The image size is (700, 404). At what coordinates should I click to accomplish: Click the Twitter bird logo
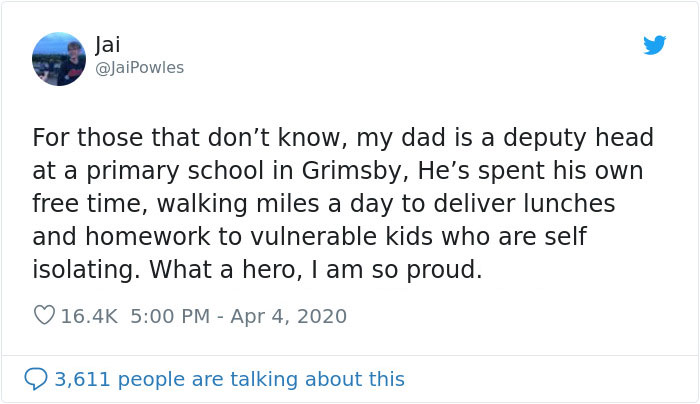pos(654,45)
